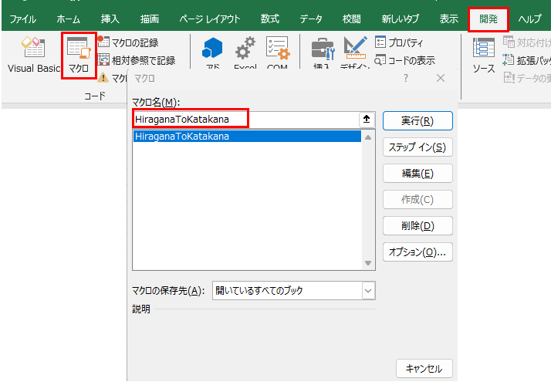The height and width of the screenshot is (392, 551).
Task: Click the キャンセル (Cancel) button
Action: click(x=424, y=369)
